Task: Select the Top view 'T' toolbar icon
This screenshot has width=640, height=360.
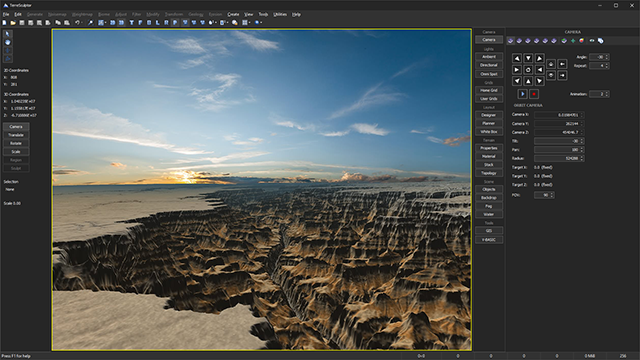Action: coord(131,23)
